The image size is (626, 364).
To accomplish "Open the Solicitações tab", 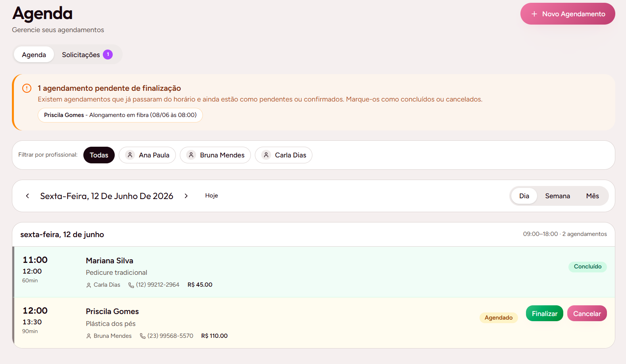I will (x=87, y=55).
